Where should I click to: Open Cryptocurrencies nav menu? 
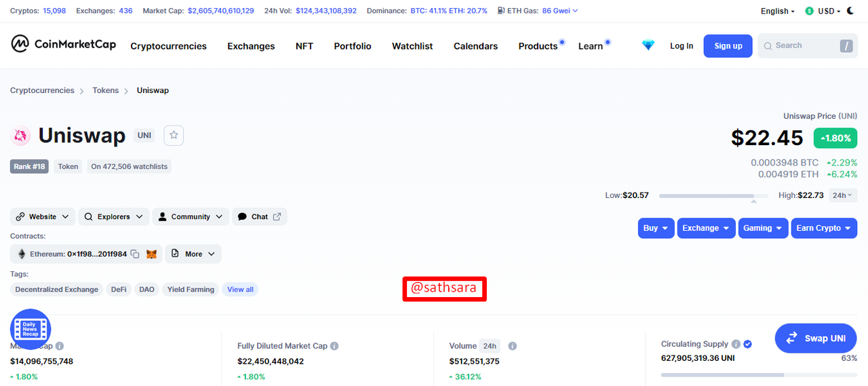point(168,46)
